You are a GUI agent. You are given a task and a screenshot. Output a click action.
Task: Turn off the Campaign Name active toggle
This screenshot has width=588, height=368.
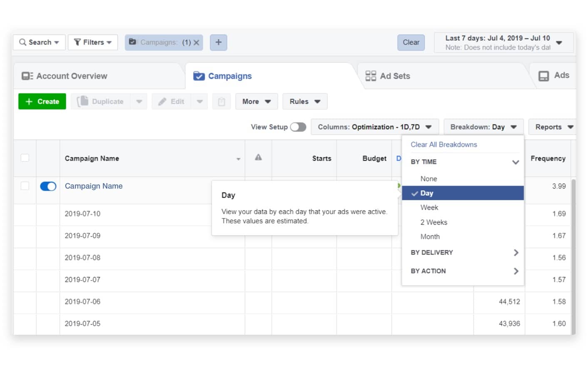tap(48, 186)
